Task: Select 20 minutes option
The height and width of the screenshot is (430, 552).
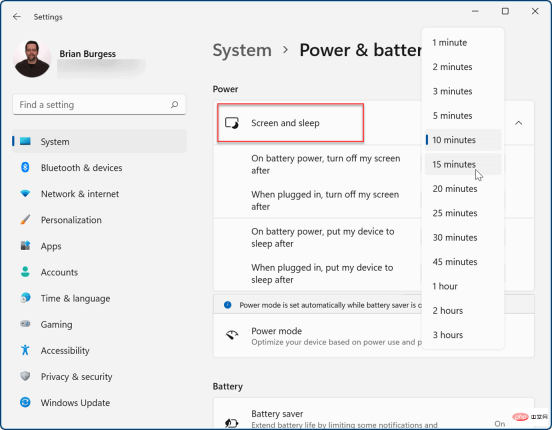Action: tap(463, 189)
